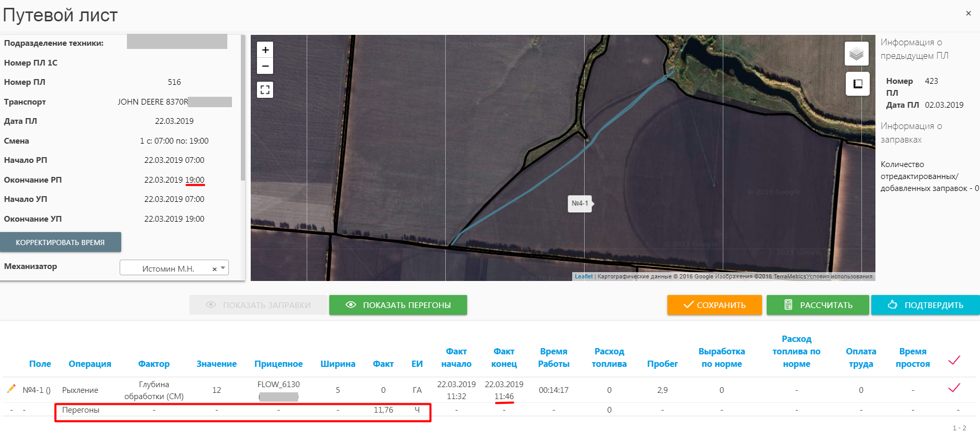Click the Время простоя column header
This screenshot has height=435, width=980.
[912, 357]
